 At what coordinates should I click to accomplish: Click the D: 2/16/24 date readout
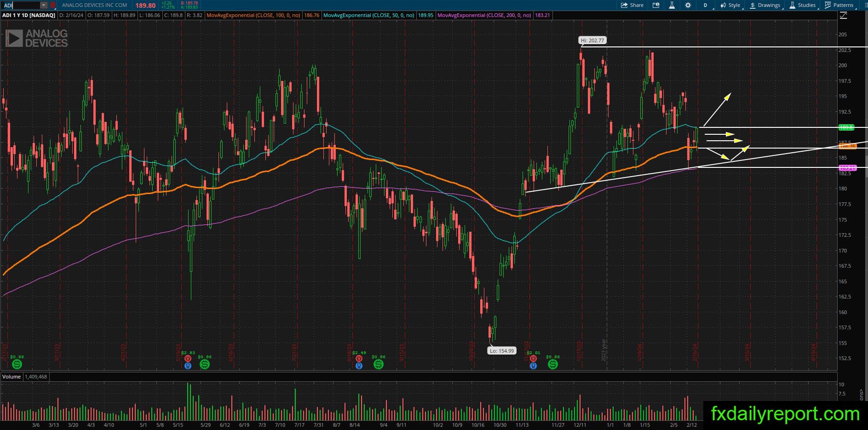click(72, 15)
